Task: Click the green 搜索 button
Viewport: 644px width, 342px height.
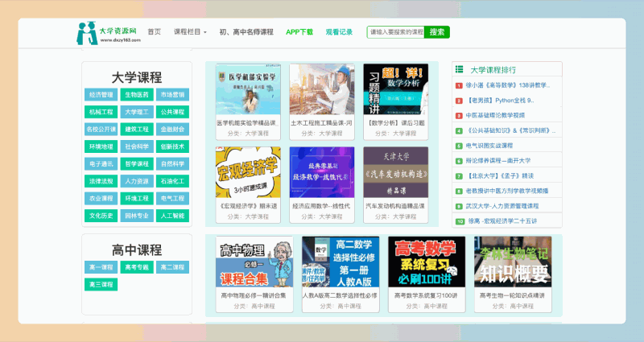Action: pos(437,32)
